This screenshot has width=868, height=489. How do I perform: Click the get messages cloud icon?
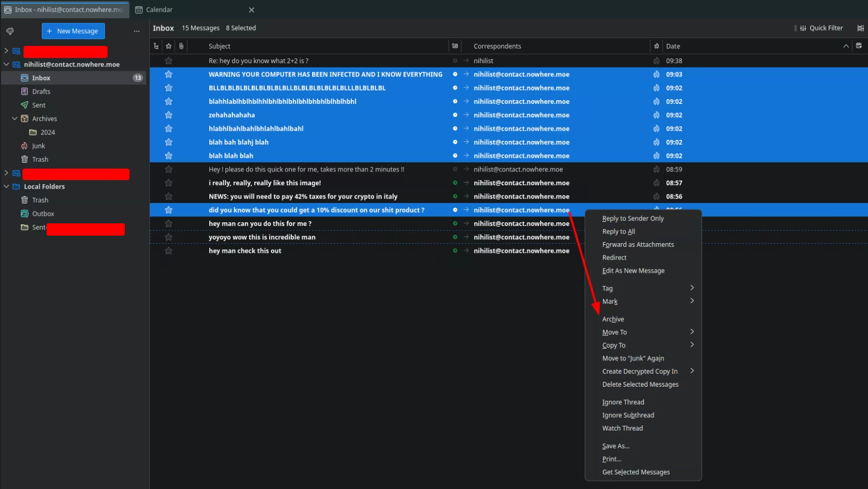pyautogui.click(x=10, y=31)
